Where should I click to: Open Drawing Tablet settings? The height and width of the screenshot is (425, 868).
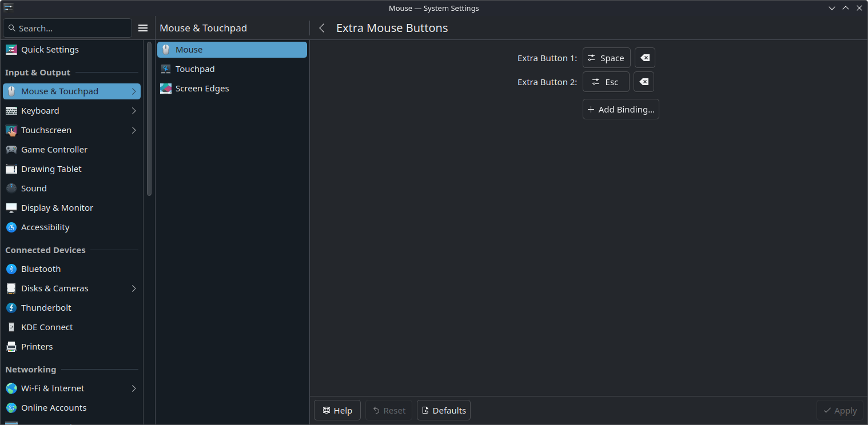pyautogui.click(x=71, y=169)
